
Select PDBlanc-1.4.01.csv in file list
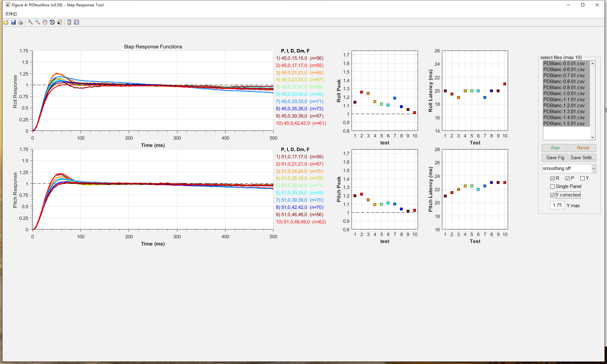(566, 118)
